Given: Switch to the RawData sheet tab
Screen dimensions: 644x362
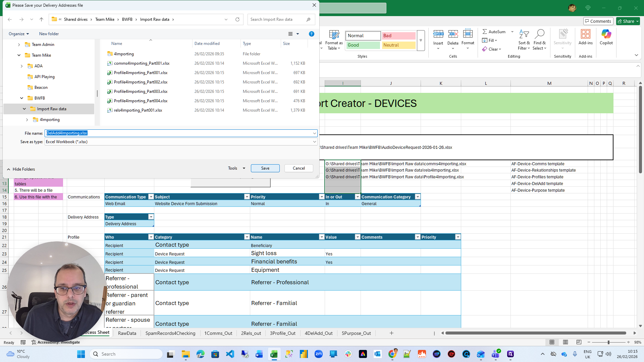Looking at the screenshot, I should click(x=127, y=333).
